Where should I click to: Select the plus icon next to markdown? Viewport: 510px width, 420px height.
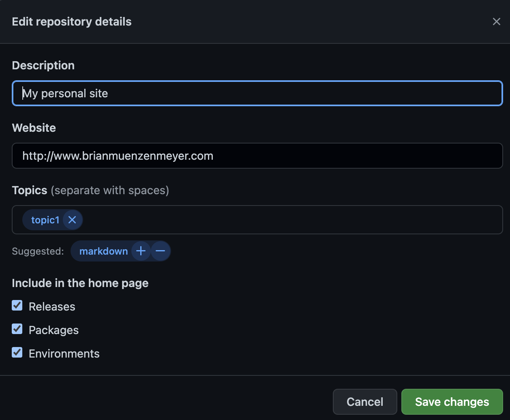point(141,251)
